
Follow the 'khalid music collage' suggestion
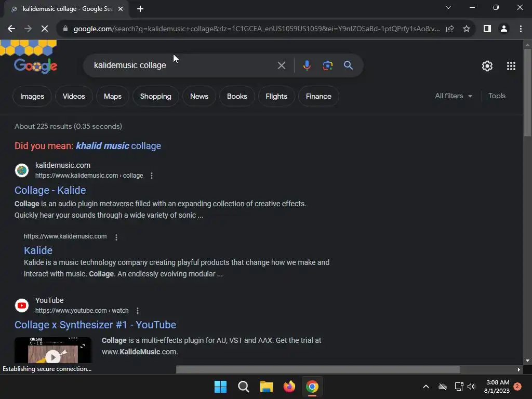(x=118, y=146)
